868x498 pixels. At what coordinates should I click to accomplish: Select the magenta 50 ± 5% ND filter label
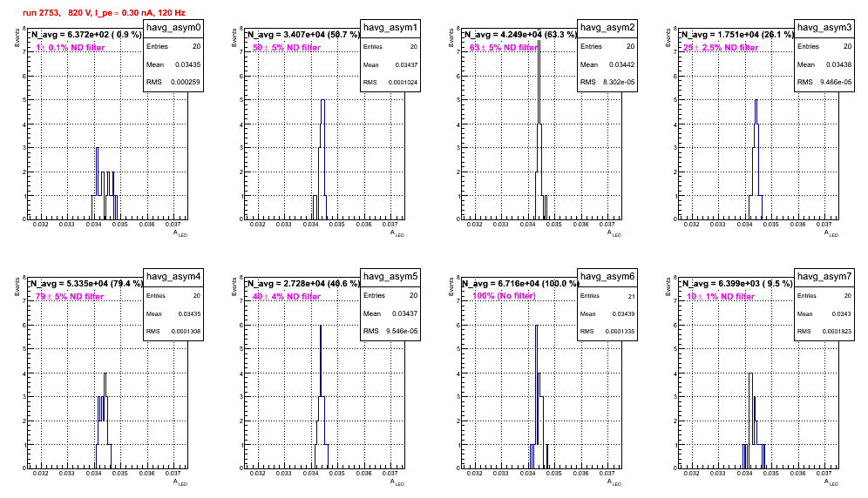(287, 48)
